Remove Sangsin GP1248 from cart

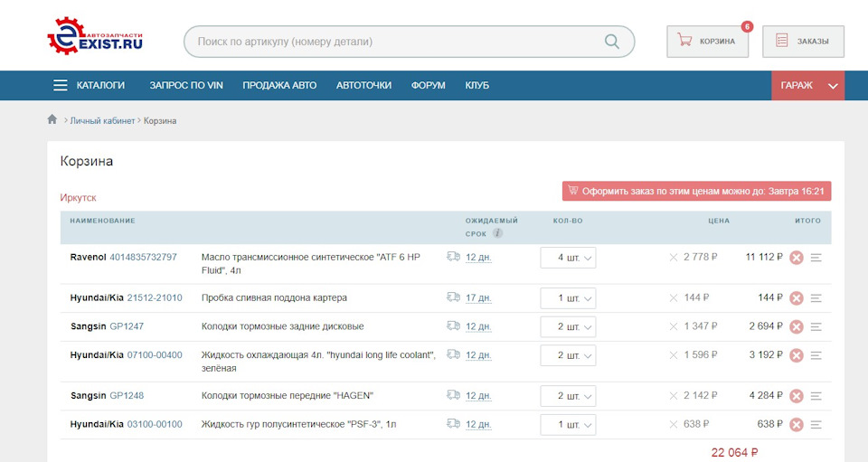click(796, 396)
